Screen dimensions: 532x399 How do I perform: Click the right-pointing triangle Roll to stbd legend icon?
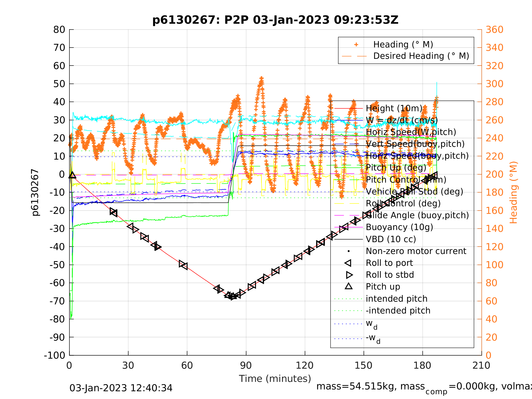(x=349, y=275)
